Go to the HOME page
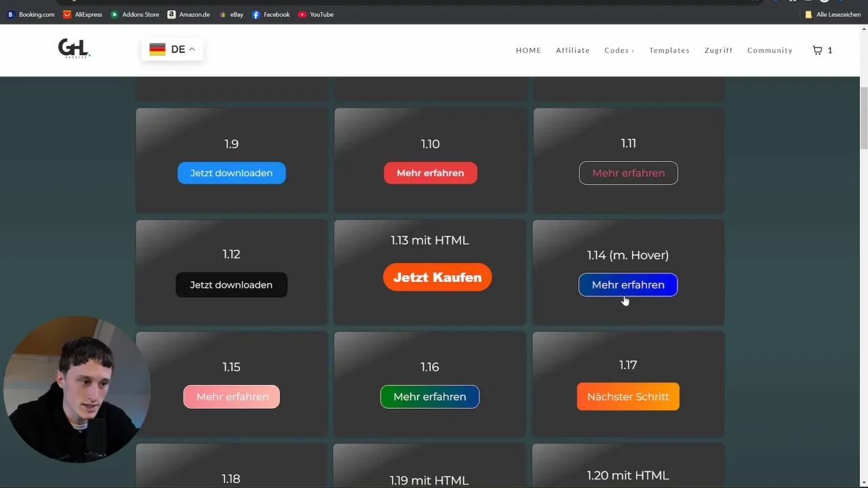The image size is (868, 488). coord(528,50)
